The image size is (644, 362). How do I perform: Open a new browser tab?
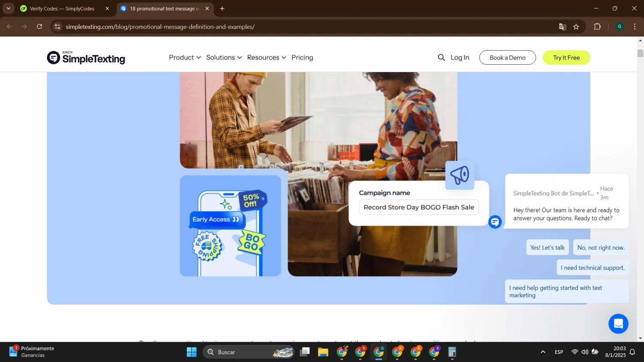222,9
